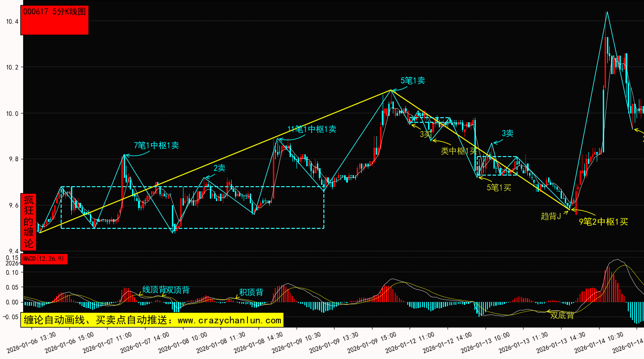The height and width of the screenshot is (359, 644).
Task: Click the 3买 buy point marker
Action: (425, 134)
